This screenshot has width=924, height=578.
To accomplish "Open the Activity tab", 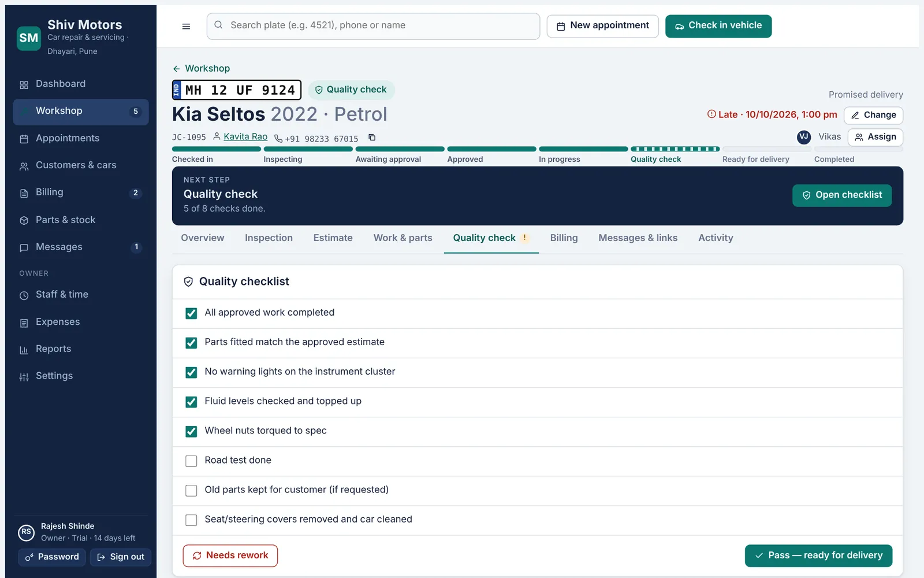I will pyautogui.click(x=716, y=238).
